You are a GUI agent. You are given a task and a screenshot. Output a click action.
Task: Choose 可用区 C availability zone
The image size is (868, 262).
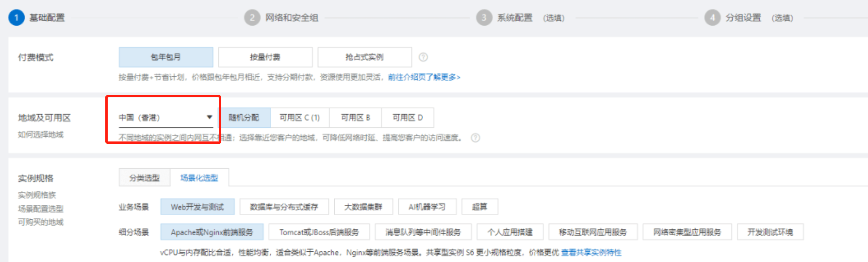coord(299,118)
